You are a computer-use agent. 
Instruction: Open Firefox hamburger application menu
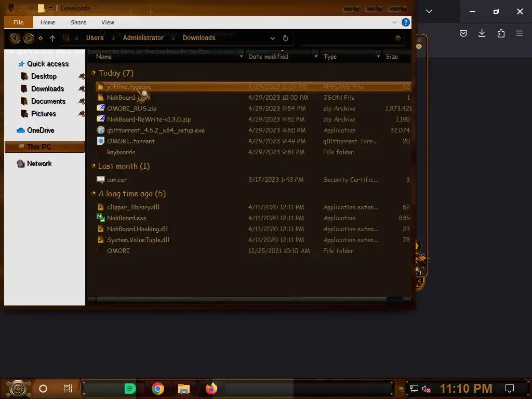[520, 33]
